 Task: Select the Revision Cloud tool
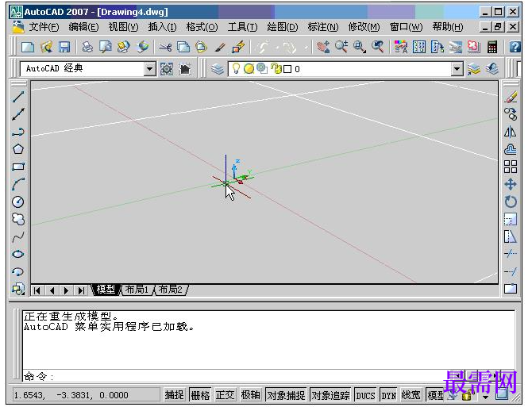[18, 219]
